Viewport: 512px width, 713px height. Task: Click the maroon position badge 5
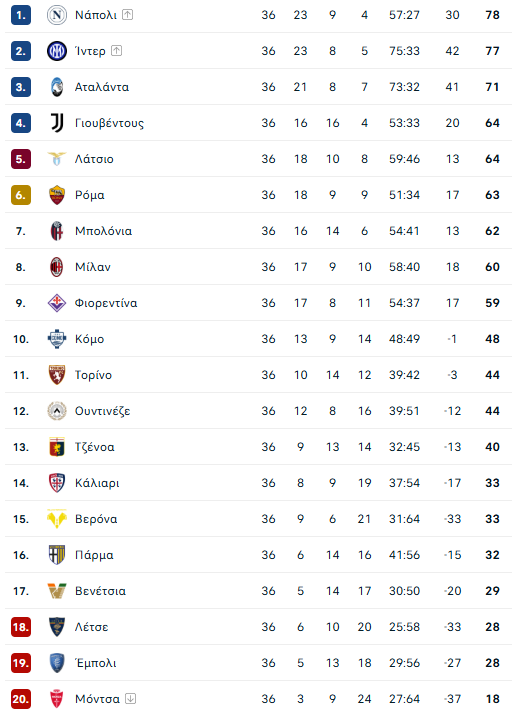pos(21,159)
